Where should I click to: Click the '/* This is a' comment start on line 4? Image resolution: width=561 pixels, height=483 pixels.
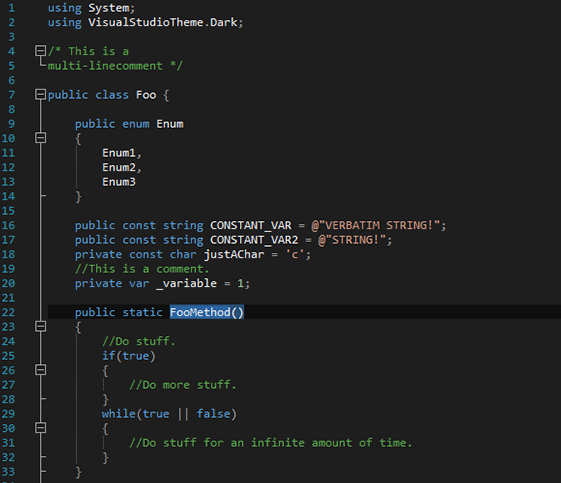(88, 51)
